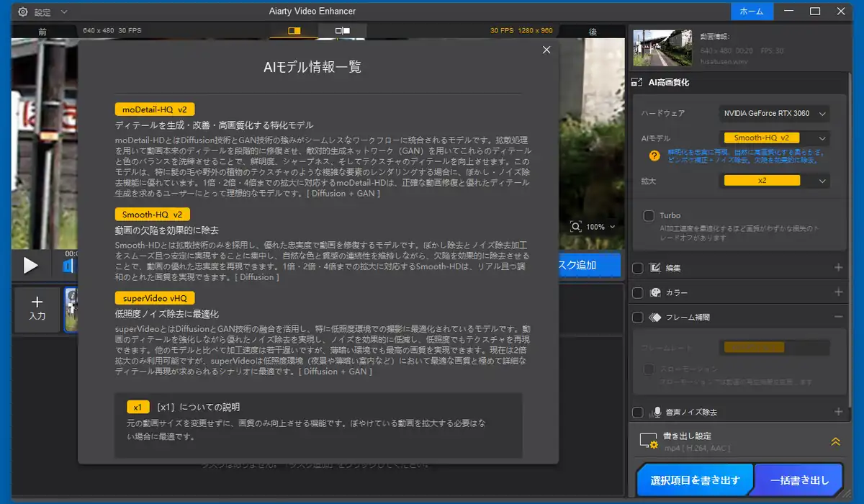
Task: Switch to side-by-side preview mode
Action: click(x=343, y=31)
